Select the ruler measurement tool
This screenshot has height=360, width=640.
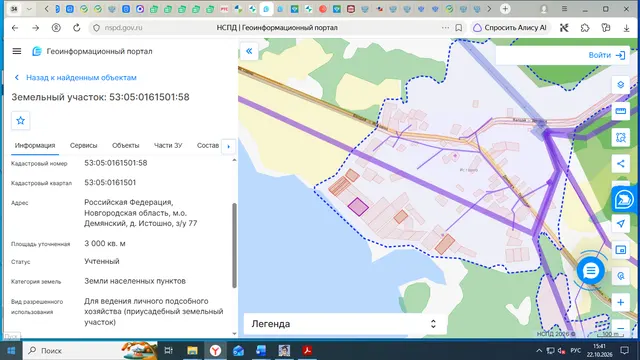pos(620,111)
